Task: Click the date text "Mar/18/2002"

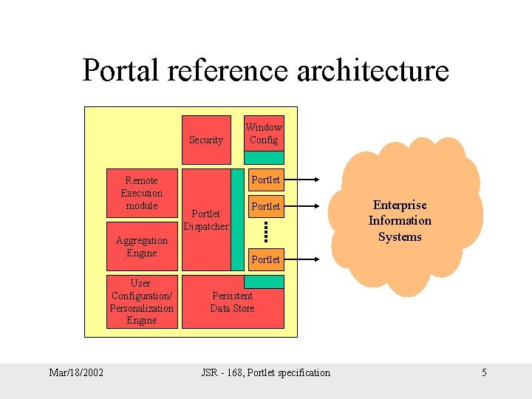Action: click(x=76, y=372)
